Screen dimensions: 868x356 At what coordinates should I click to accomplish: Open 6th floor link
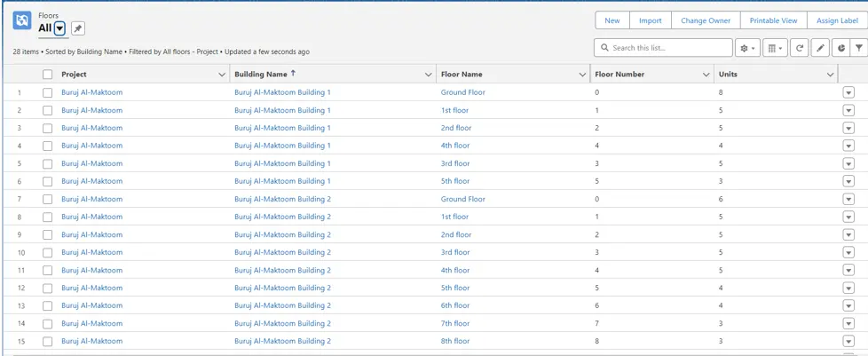pos(455,305)
